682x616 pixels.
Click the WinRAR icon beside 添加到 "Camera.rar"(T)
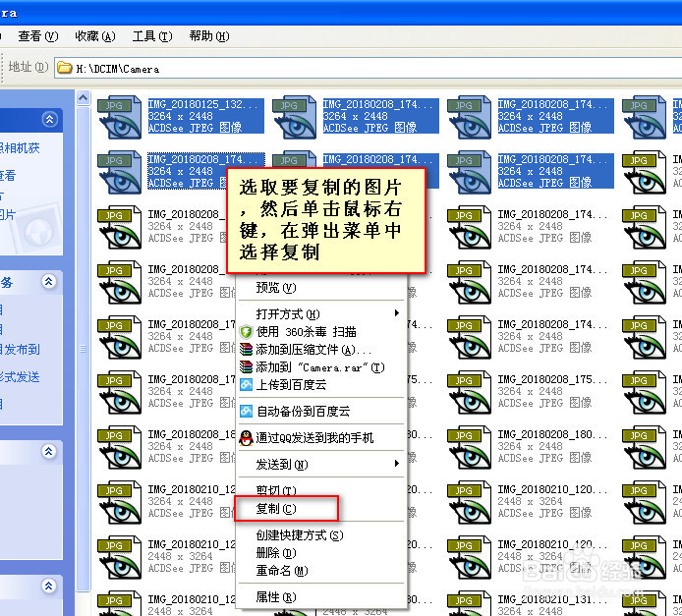(247, 367)
